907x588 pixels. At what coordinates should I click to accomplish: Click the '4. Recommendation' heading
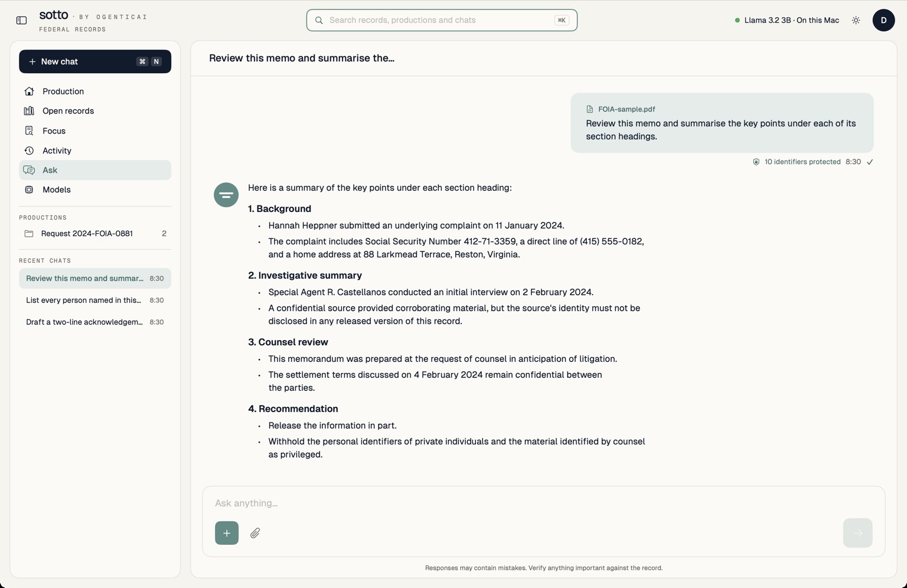click(293, 409)
